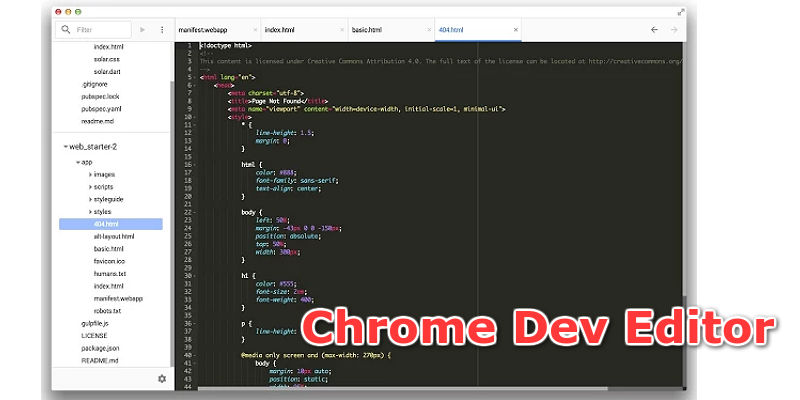Open gulpfile.js file
The width and height of the screenshot is (800, 400).
point(95,323)
